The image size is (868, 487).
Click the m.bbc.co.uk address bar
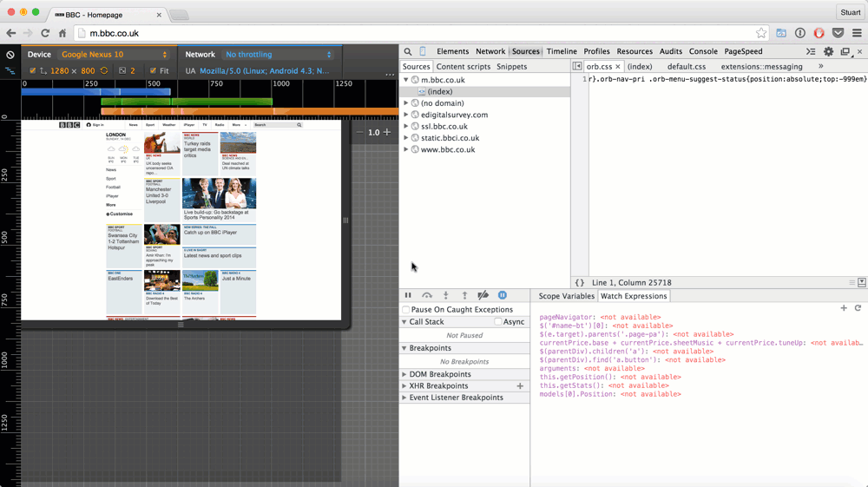[421, 33]
